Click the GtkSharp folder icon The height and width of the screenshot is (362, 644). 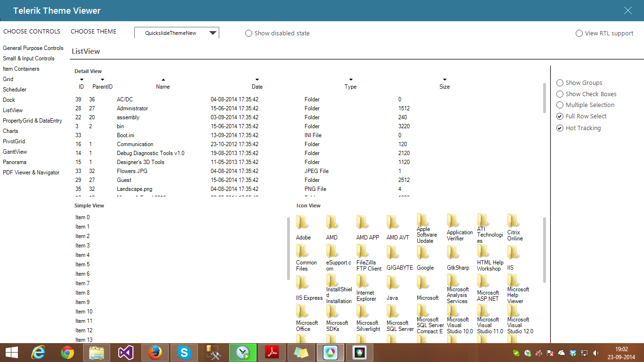click(x=453, y=252)
